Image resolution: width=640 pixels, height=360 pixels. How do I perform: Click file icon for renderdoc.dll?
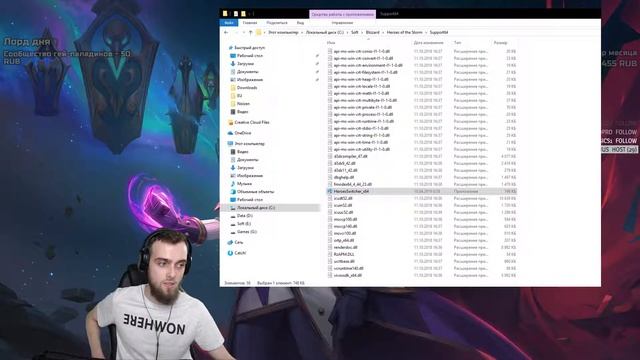click(330, 247)
